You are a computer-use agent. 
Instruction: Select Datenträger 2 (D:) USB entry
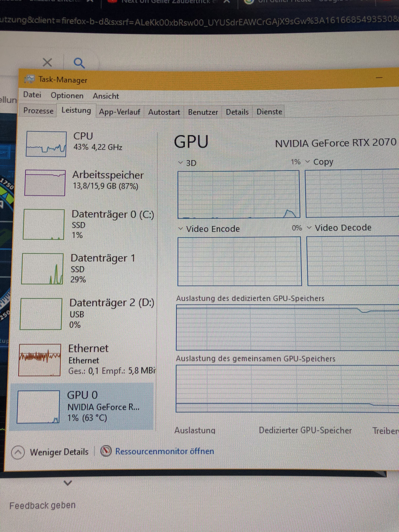[x=112, y=303]
